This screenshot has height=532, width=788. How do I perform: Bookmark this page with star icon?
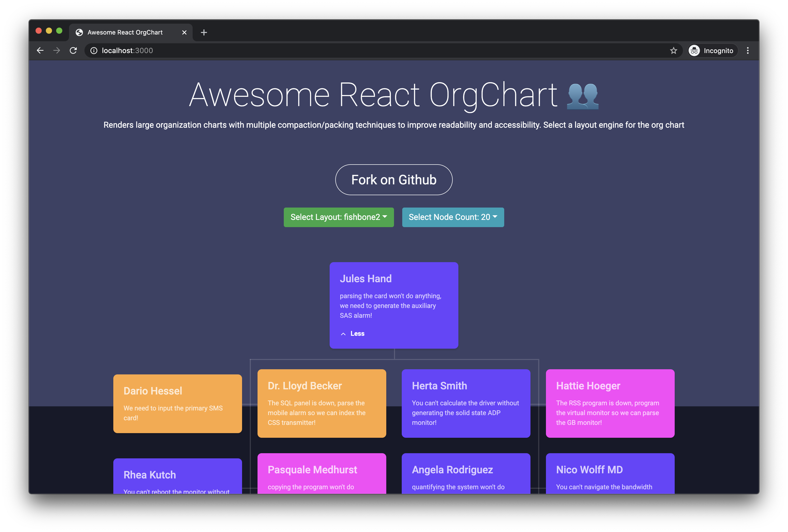673,50
